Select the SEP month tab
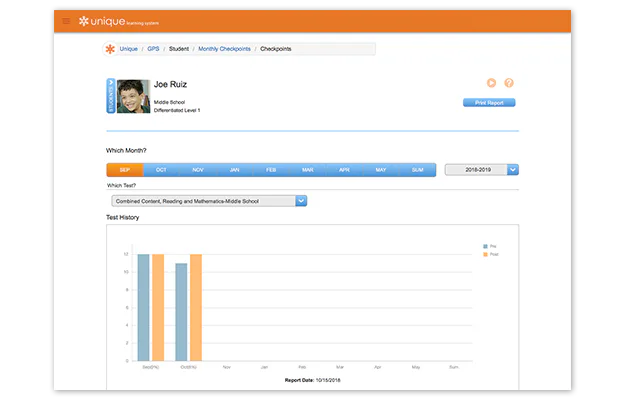The width and height of the screenshot is (625, 400). pos(125,170)
